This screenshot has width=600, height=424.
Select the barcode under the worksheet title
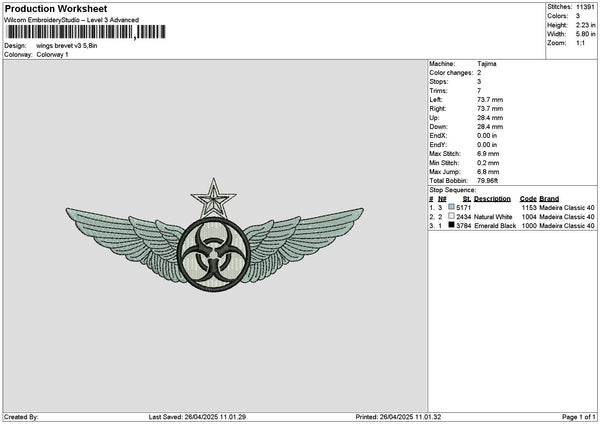[86, 32]
